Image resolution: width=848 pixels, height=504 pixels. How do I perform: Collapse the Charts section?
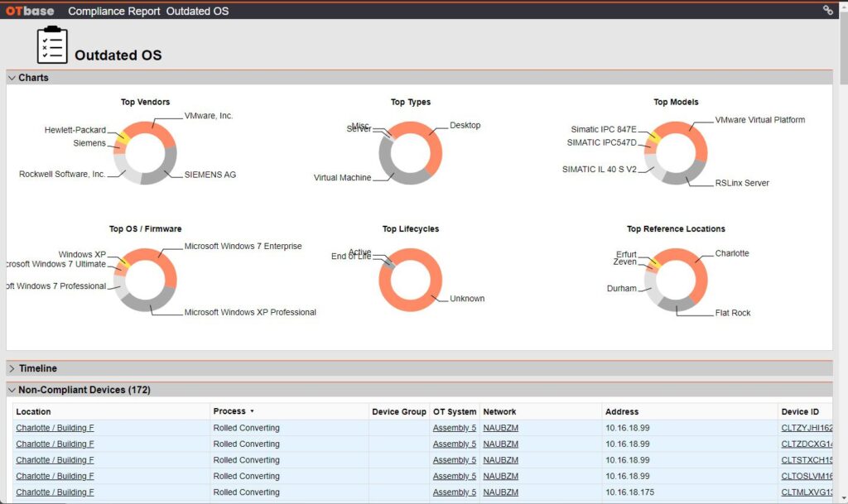pyautogui.click(x=12, y=78)
